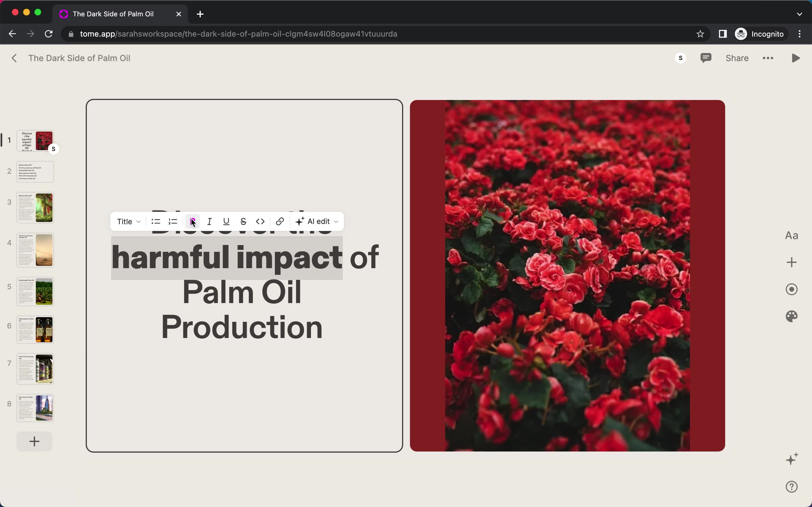Click the hyperlink insert icon
This screenshot has height=507, width=812.
tap(280, 221)
